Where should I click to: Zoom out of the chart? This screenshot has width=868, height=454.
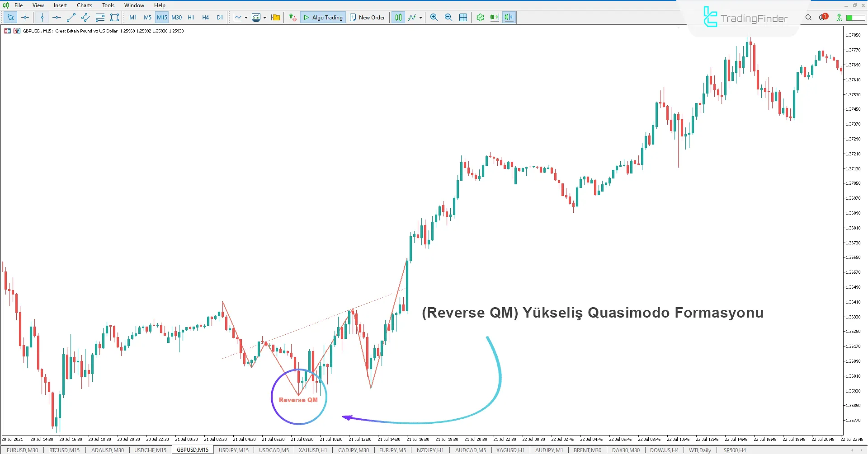(448, 17)
